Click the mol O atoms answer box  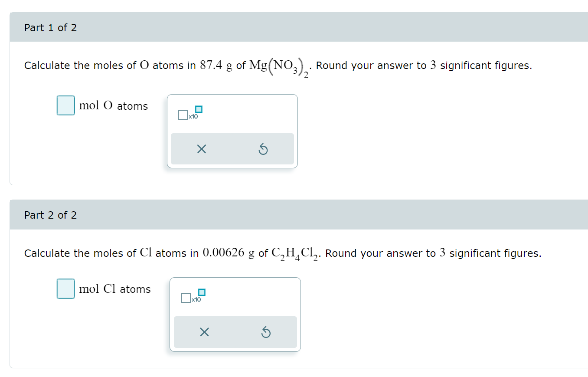tap(65, 105)
